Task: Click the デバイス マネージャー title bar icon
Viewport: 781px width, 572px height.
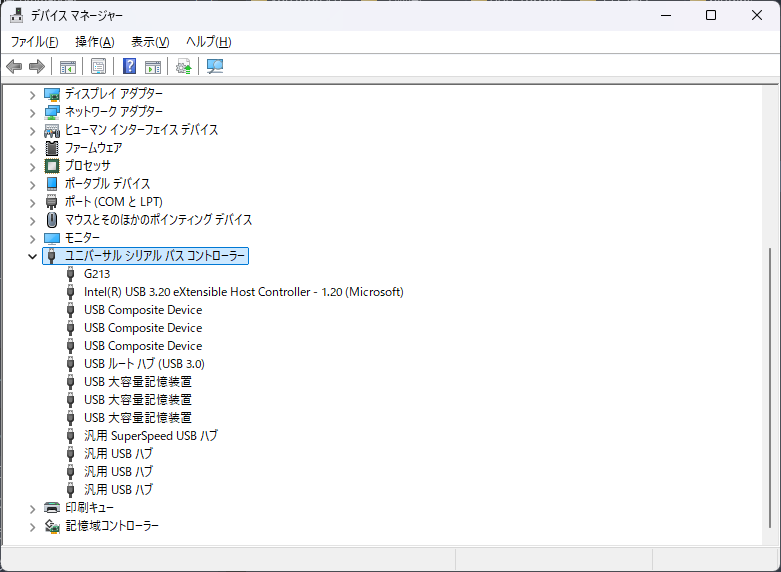Action: 16,15
